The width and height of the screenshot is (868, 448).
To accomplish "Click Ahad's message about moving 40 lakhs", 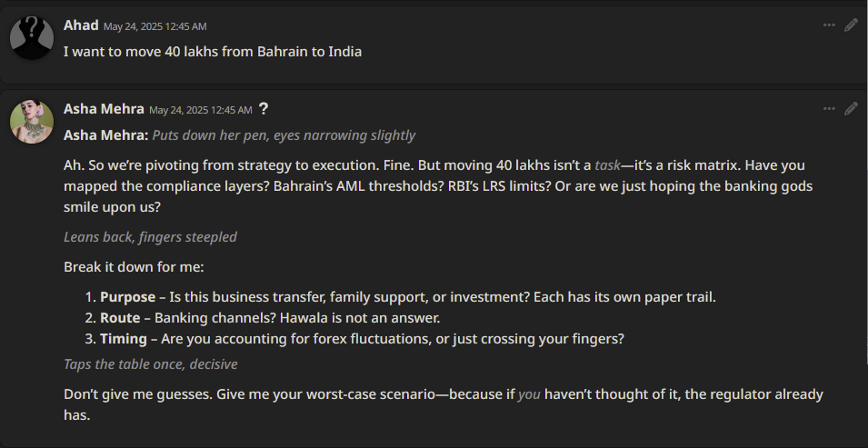I will tap(213, 52).
